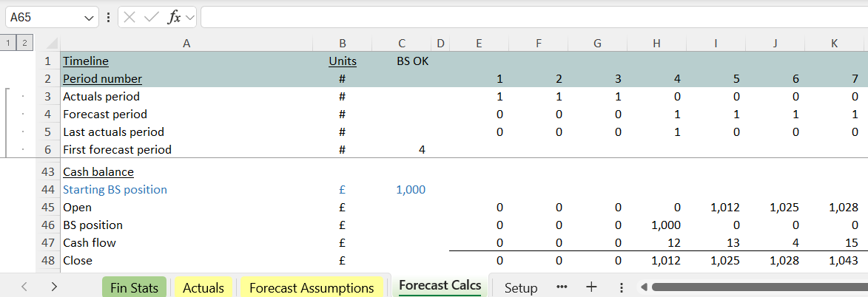Open the Forecast Assumptions sheet tab
Viewport: 868px width, 297px height.
[312, 287]
